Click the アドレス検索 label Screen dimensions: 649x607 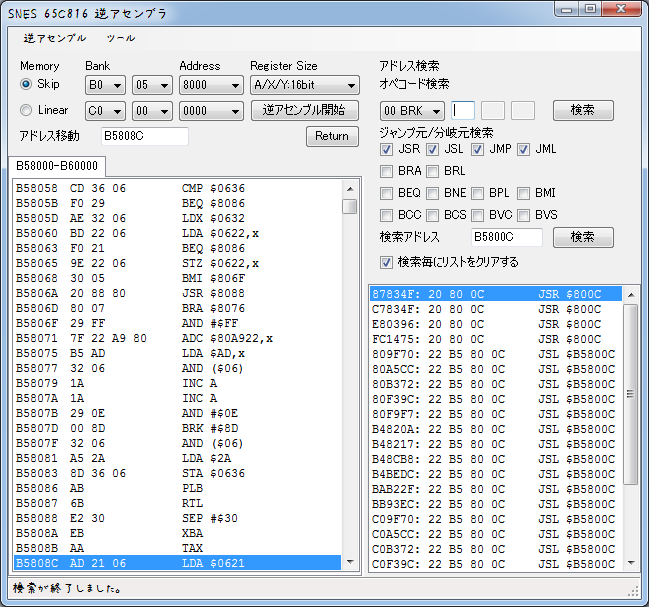[409, 66]
